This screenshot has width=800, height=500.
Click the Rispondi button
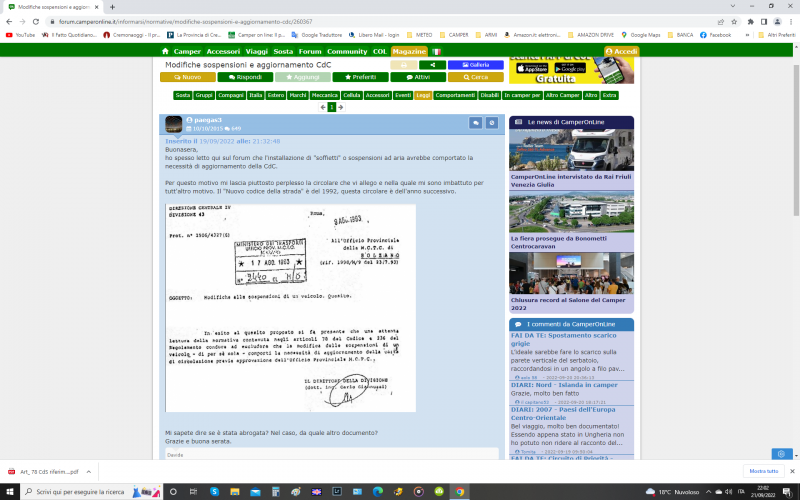246,76
